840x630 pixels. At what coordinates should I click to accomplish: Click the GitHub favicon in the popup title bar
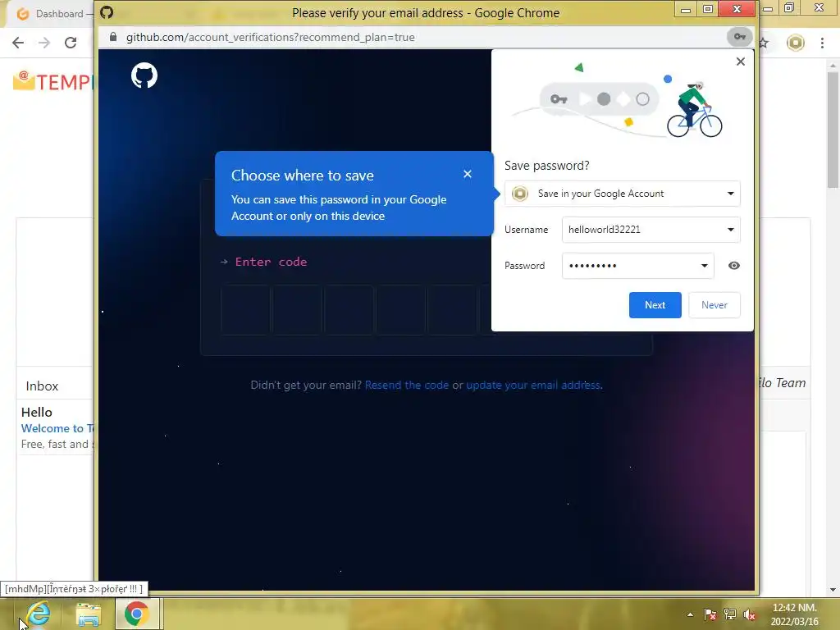point(107,12)
